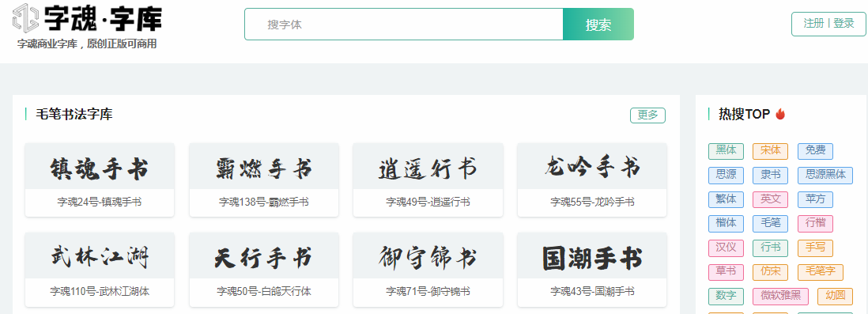Open the 天行手书 font preview thumbnail
Image resolution: width=868 pixels, height=314 pixels.
click(x=263, y=255)
